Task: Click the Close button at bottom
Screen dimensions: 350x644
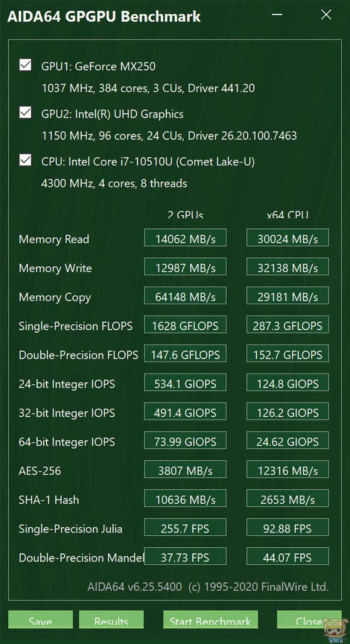Action: coord(309,620)
